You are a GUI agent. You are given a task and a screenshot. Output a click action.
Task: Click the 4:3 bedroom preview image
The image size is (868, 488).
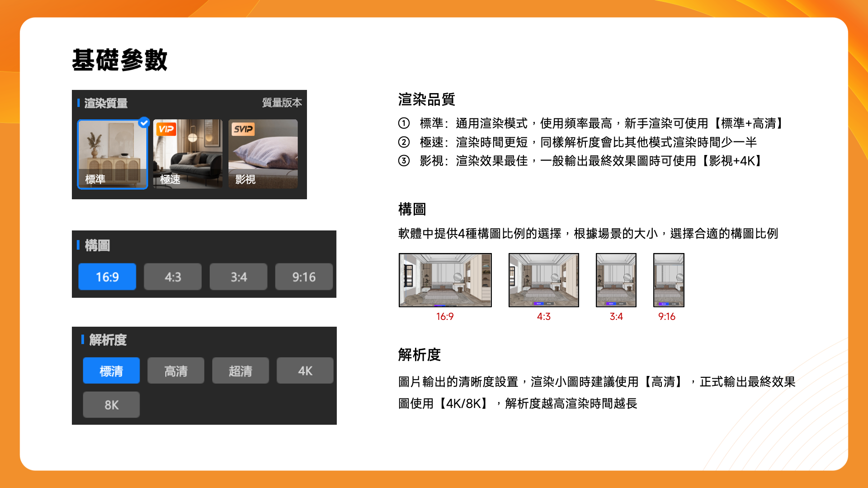coord(543,280)
